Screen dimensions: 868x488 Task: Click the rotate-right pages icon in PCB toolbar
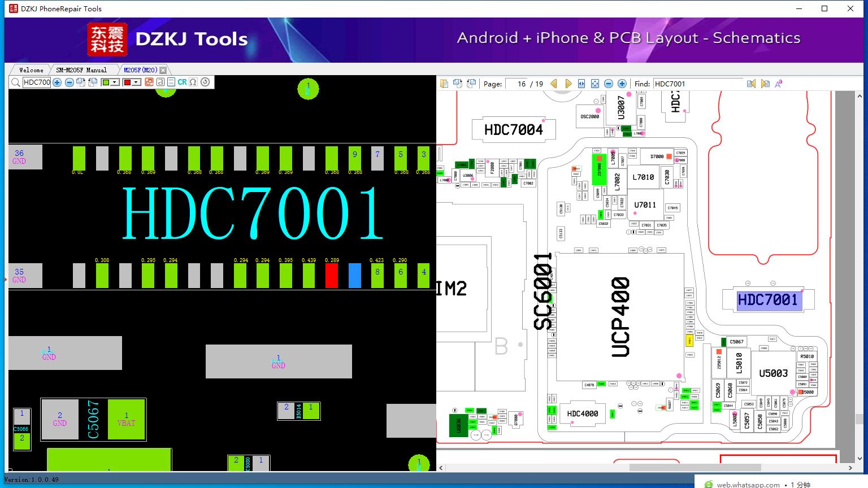coord(81,82)
